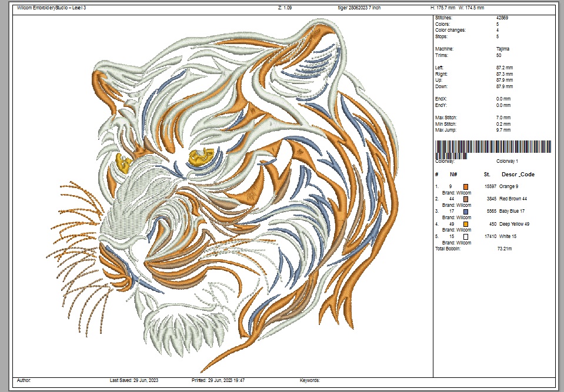This screenshot has width=564, height=392.
Task: Click the Last Saved date in footer
Action: point(135,381)
